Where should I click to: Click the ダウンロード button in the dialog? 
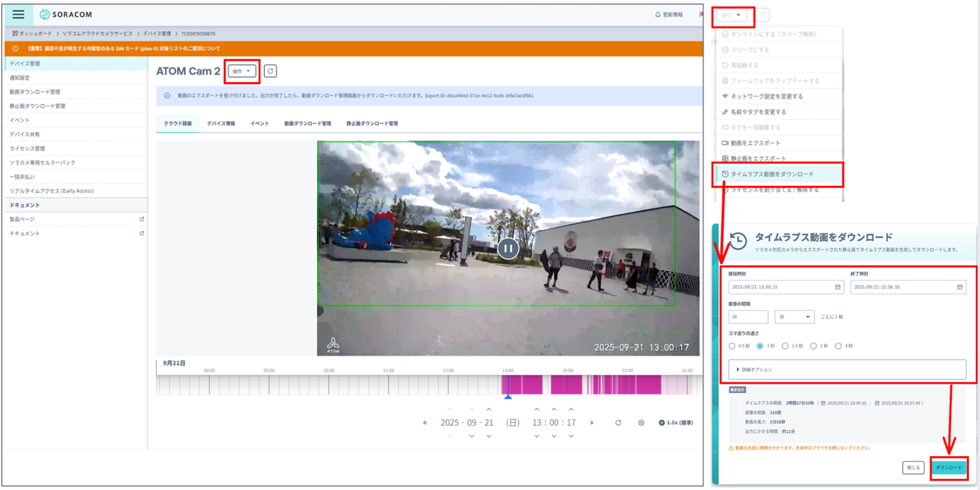pyautogui.click(x=949, y=468)
